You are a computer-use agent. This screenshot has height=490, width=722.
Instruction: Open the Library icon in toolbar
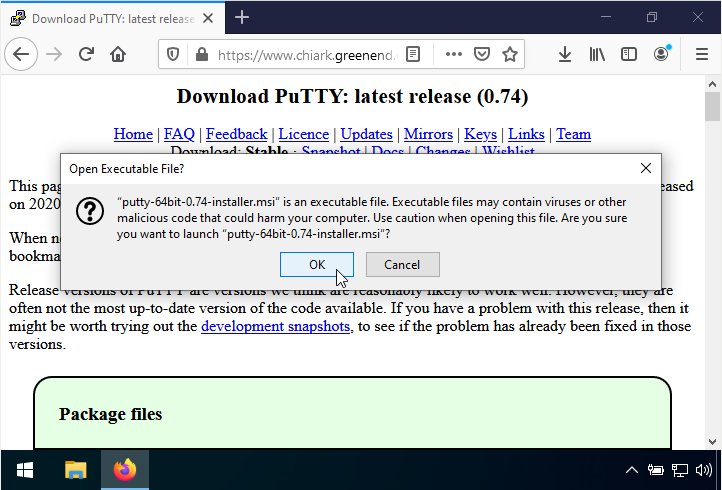(597, 54)
